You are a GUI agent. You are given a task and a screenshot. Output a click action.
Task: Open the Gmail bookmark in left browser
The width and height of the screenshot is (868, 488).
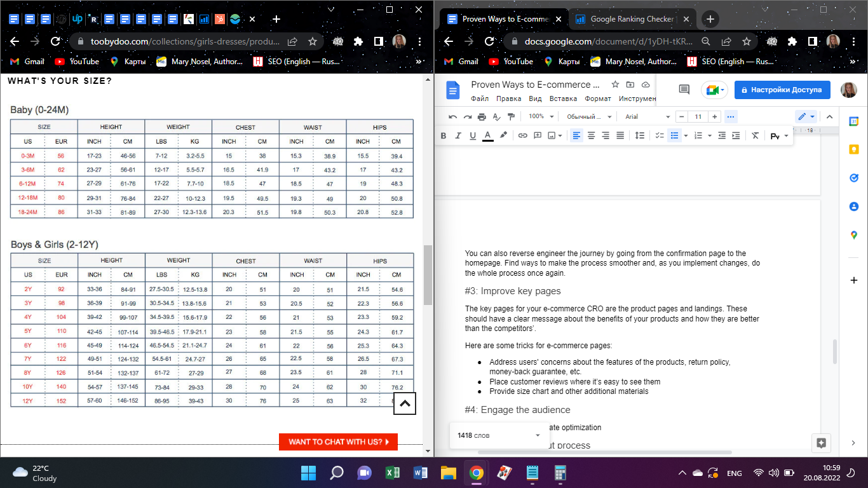pyautogui.click(x=27, y=62)
